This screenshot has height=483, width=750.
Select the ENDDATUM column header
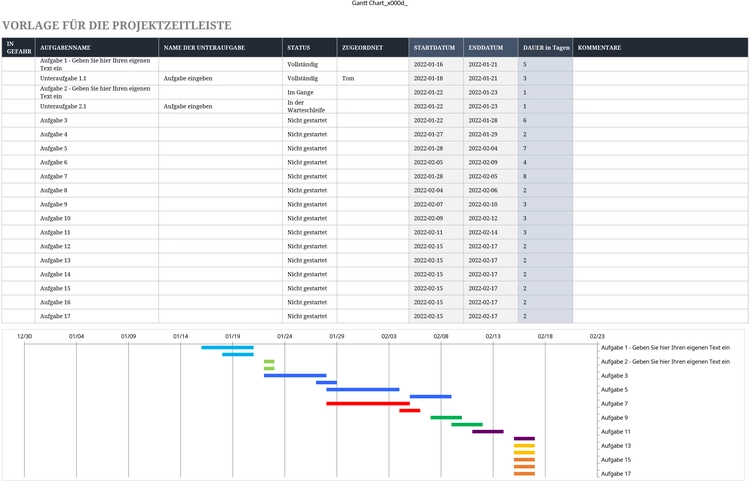tap(490, 47)
